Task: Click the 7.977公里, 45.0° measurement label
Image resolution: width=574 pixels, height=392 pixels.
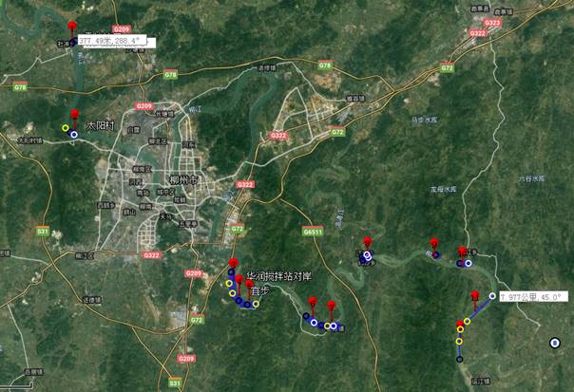Action: 533,297
